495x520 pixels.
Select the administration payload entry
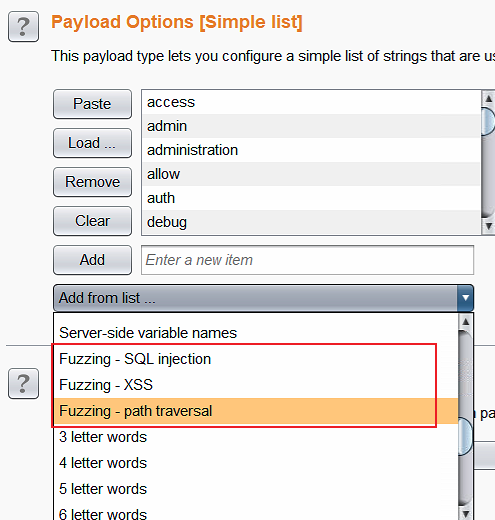point(311,150)
